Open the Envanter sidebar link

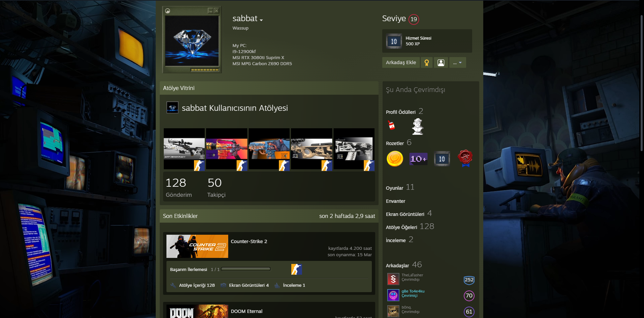click(x=396, y=201)
